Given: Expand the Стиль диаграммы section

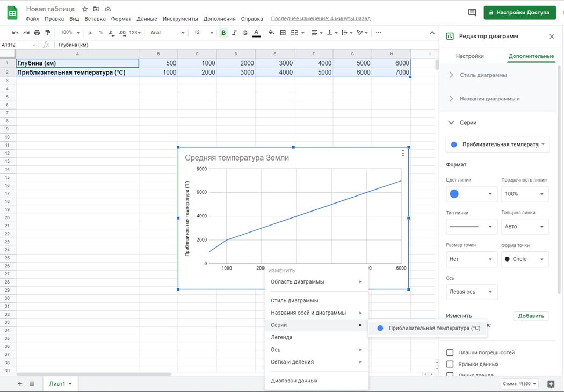Looking at the screenshot, I should (x=498, y=75).
